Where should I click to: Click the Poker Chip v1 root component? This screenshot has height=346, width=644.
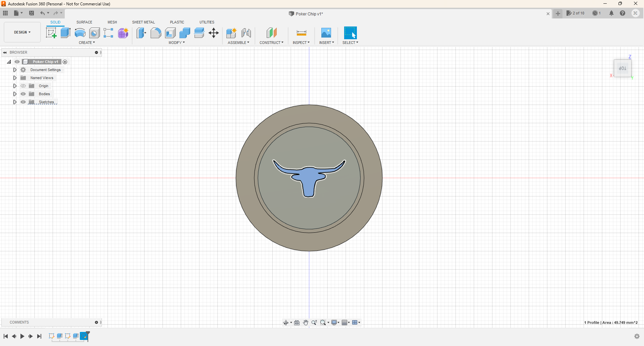[x=45, y=62]
